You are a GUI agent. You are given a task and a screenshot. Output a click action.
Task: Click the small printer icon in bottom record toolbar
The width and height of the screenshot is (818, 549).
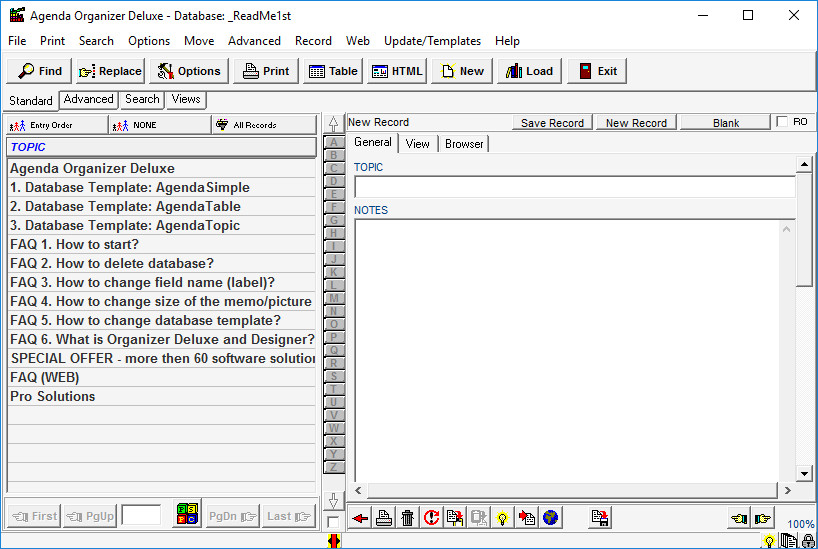coord(384,518)
